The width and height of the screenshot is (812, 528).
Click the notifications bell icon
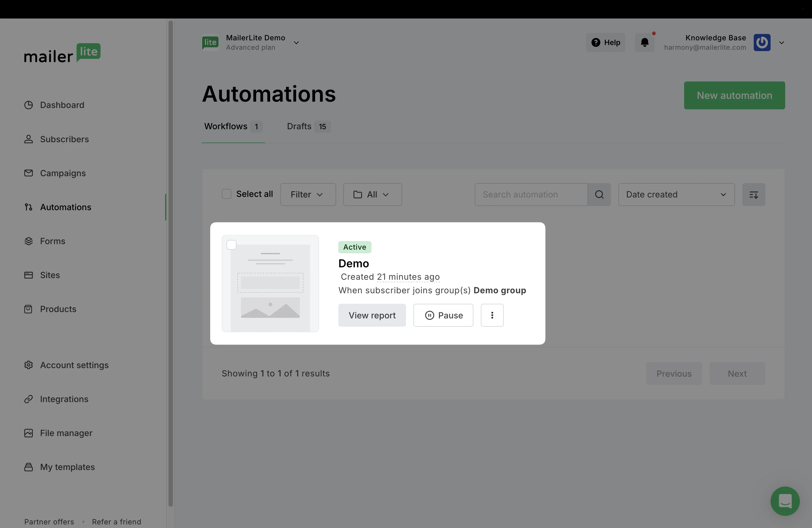click(644, 43)
